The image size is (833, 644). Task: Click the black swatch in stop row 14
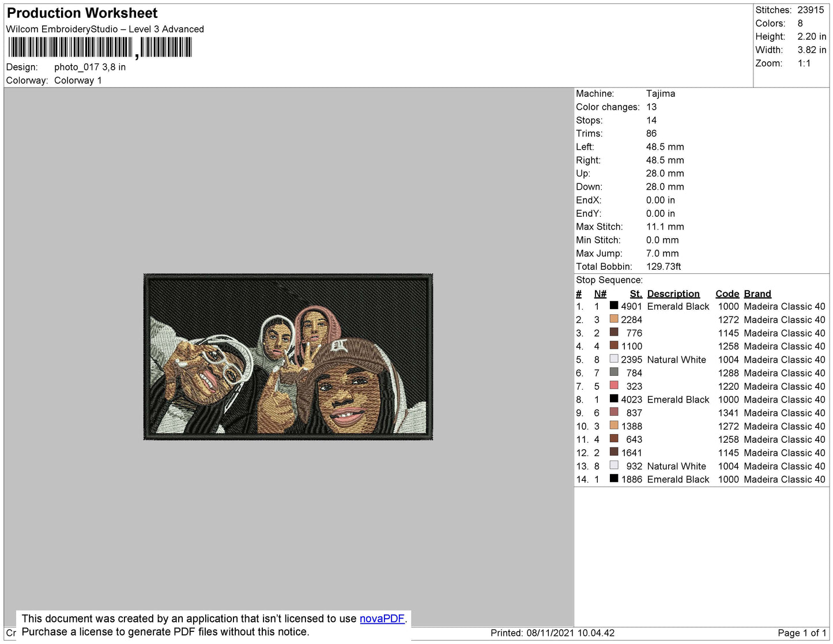614,478
